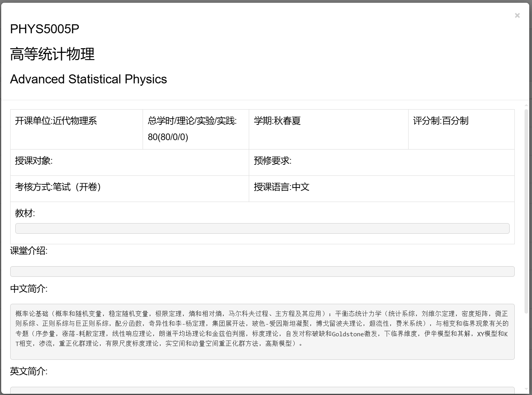Click the 预修要求 cell
Viewport: 532px width, 395px height.
381,162
